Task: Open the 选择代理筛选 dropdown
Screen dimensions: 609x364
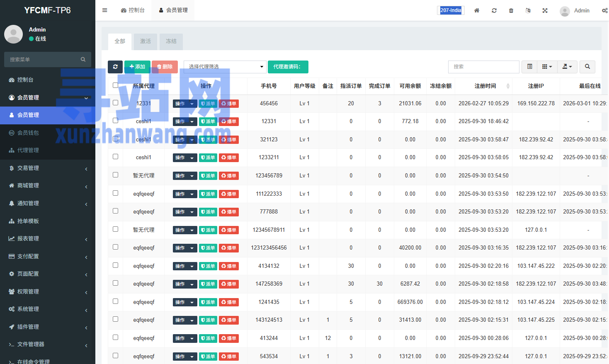Action: [x=225, y=67]
